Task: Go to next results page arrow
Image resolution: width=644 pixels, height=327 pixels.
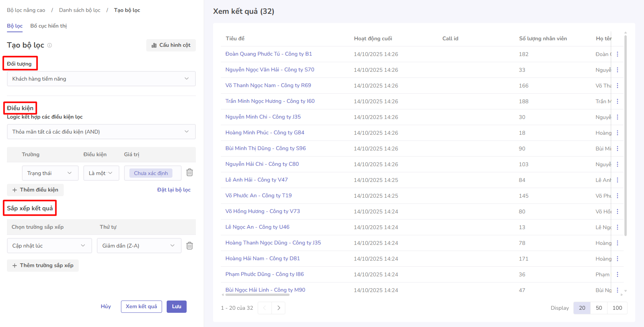Action: [278, 308]
